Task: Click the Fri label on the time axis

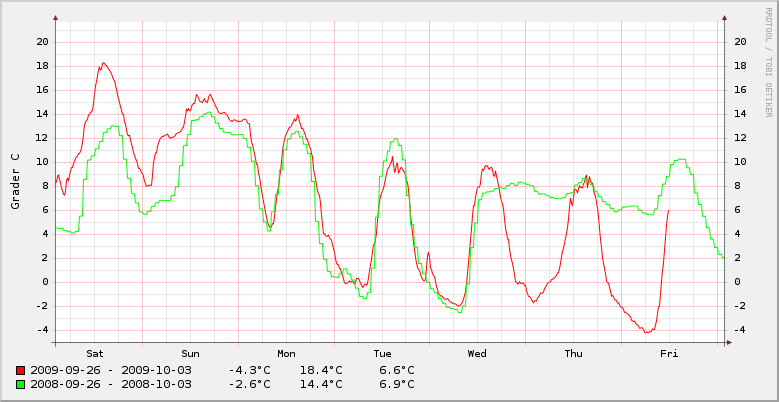Action: (x=669, y=353)
